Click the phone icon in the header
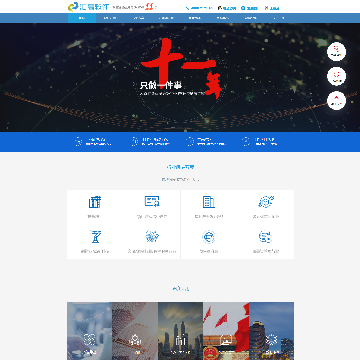The width and height of the screenshot is (360, 360). coord(187,8)
